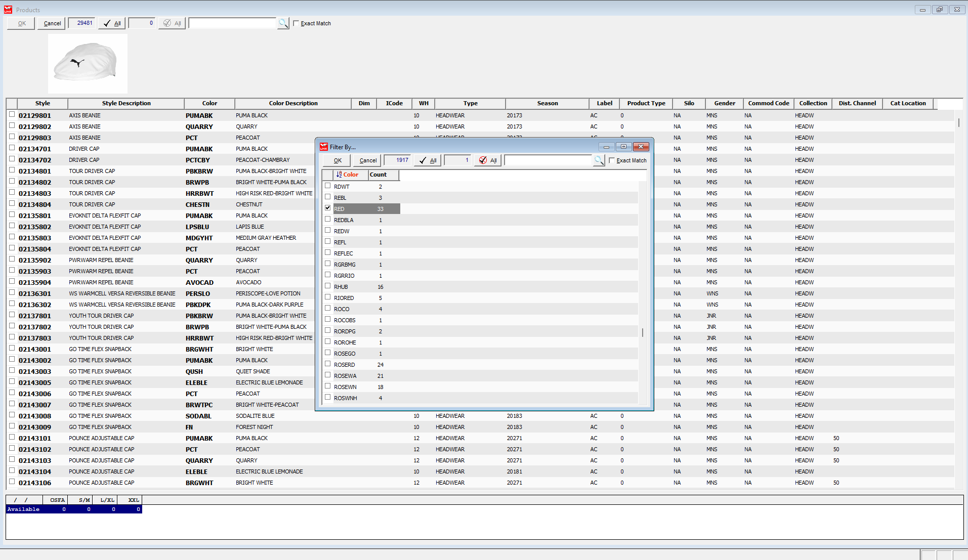Click the 29481 record count field

[82, 23]
